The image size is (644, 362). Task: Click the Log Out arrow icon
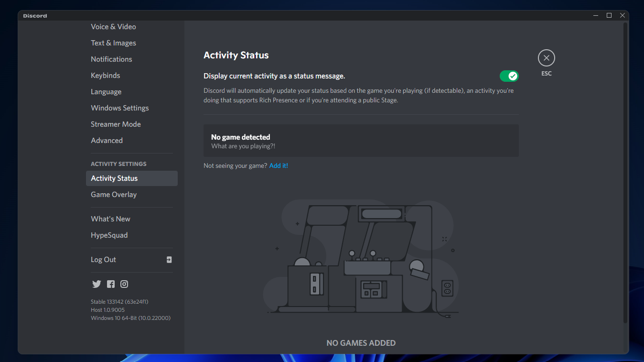tap(169, 260)
